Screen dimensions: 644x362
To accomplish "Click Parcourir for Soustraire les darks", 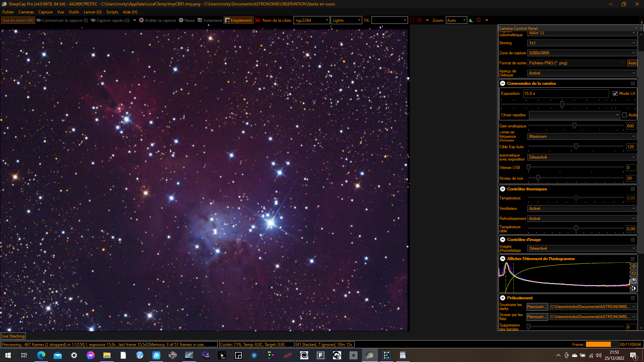I will pos(537,307).
